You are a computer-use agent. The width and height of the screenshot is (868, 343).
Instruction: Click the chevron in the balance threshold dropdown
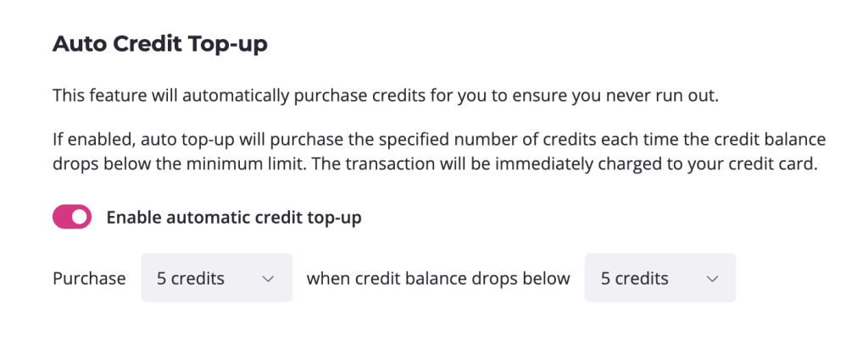click(x=712, y=279)
